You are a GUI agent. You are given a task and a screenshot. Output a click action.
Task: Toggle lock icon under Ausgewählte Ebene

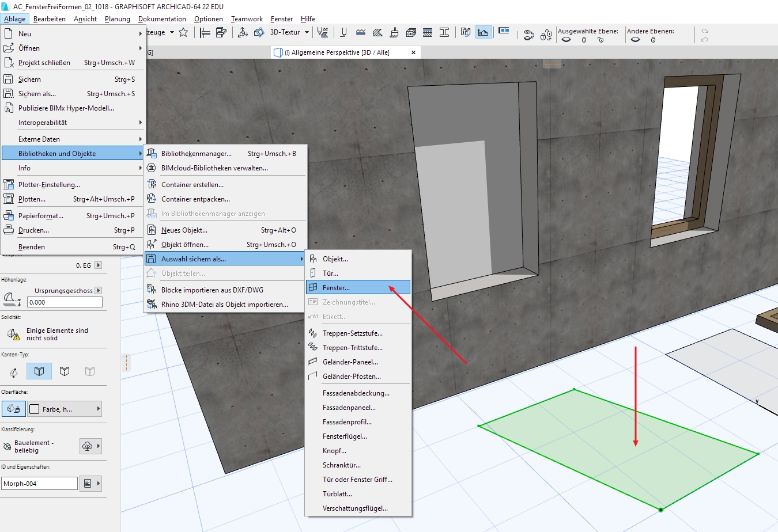[x=584, y=40]
